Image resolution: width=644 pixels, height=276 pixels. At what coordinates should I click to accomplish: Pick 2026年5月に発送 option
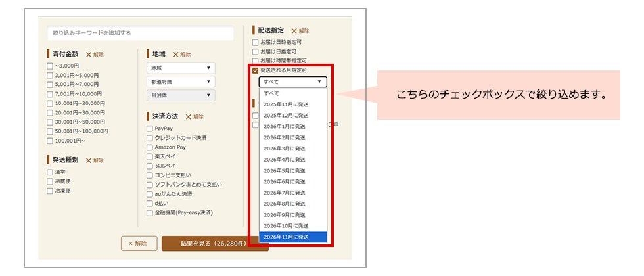click(x=293, y=171)
